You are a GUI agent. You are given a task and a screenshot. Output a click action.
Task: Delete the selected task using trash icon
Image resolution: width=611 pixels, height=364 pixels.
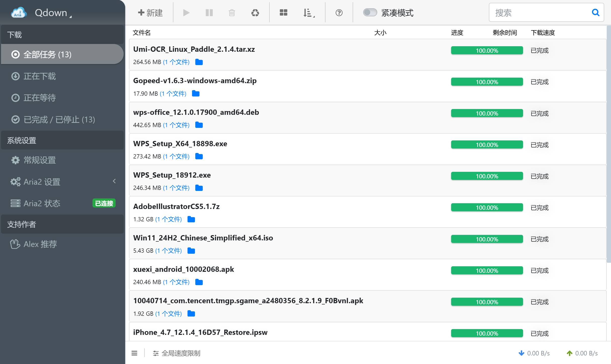[232, 13]
